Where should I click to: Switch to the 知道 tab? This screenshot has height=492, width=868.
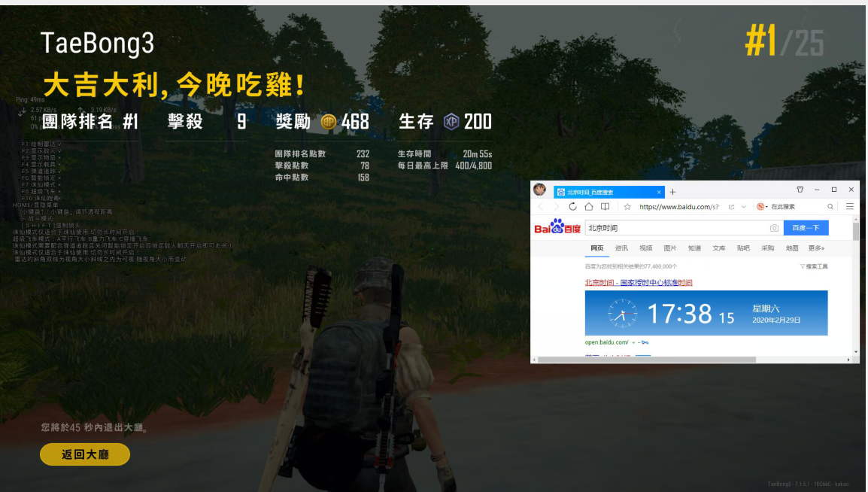694,248
